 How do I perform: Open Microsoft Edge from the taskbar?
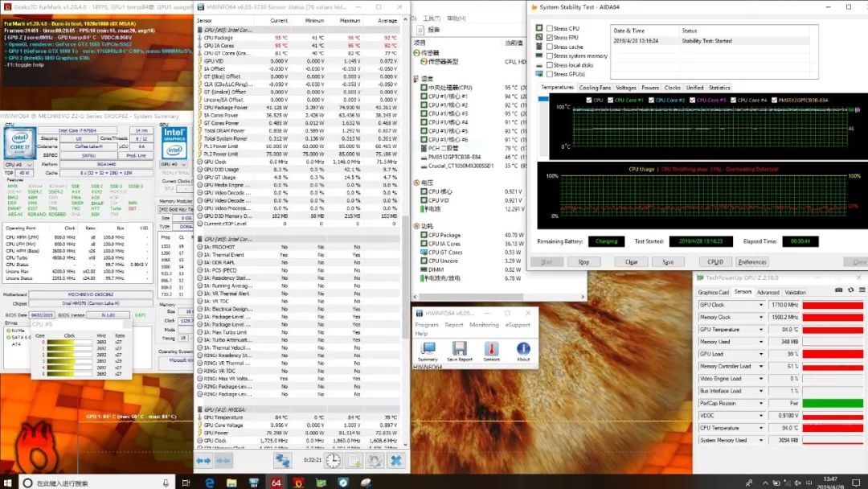click(x=210, y=482)
